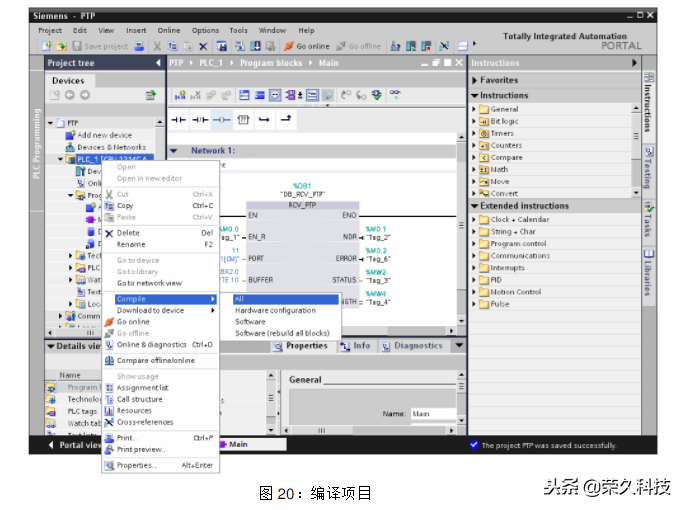The height and width of the screenshot is (510, 685).
Task: Click the insert network icon in editor toolbar
Action: 180,95
